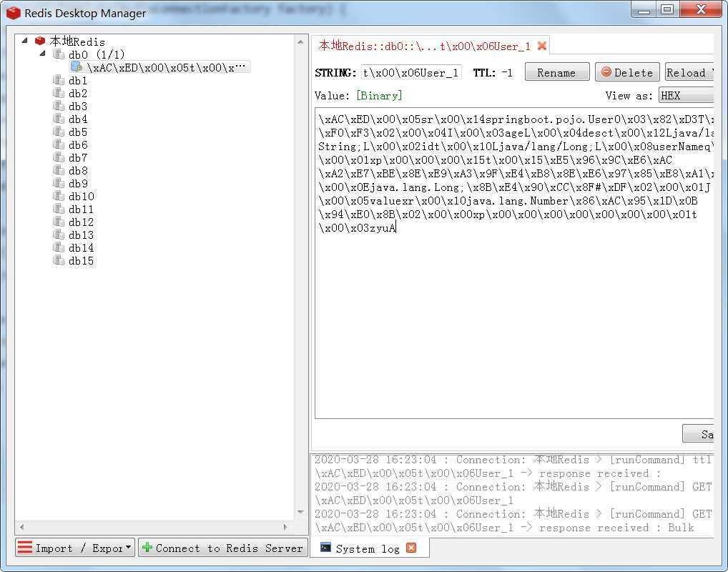Click the db9 database icon
Image resolution: width=728 pixels, height=572 pixels.
tap(59, 183)
